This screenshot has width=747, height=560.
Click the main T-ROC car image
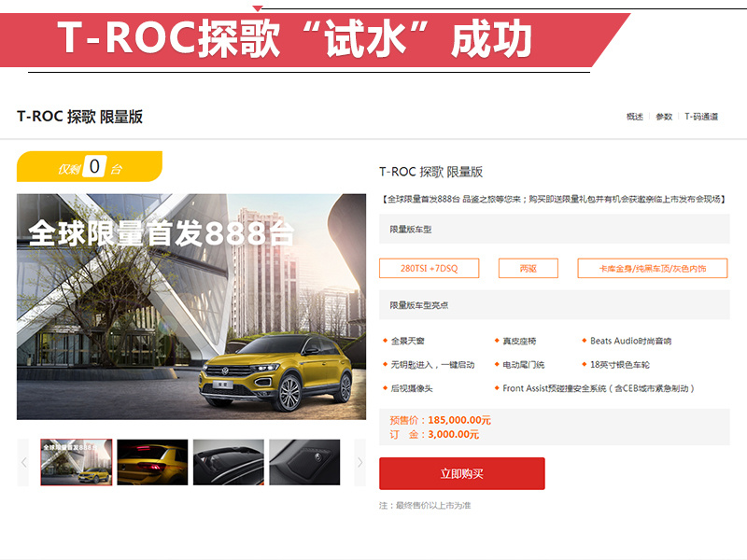click(191, 307)
